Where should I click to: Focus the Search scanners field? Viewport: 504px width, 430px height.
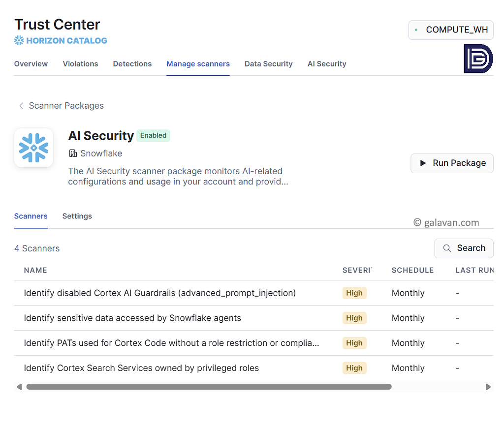[464, 248]
